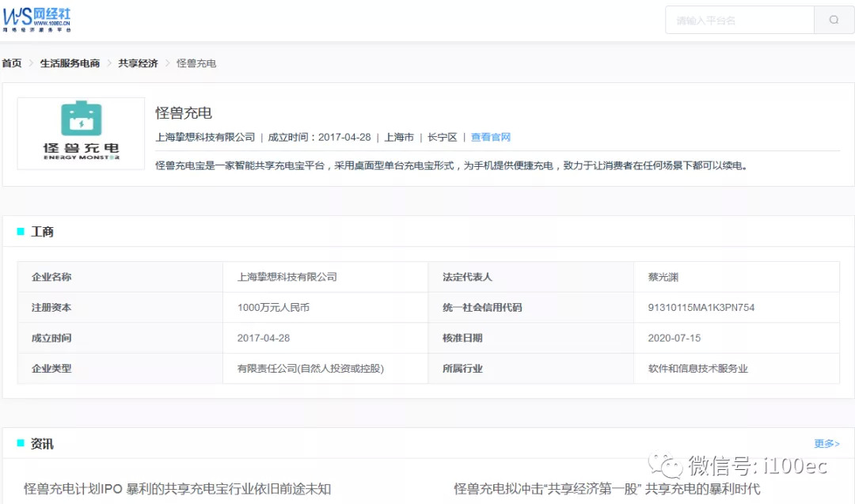
Task: Open 共享经济 breadcrumb link
Action: 138,63
